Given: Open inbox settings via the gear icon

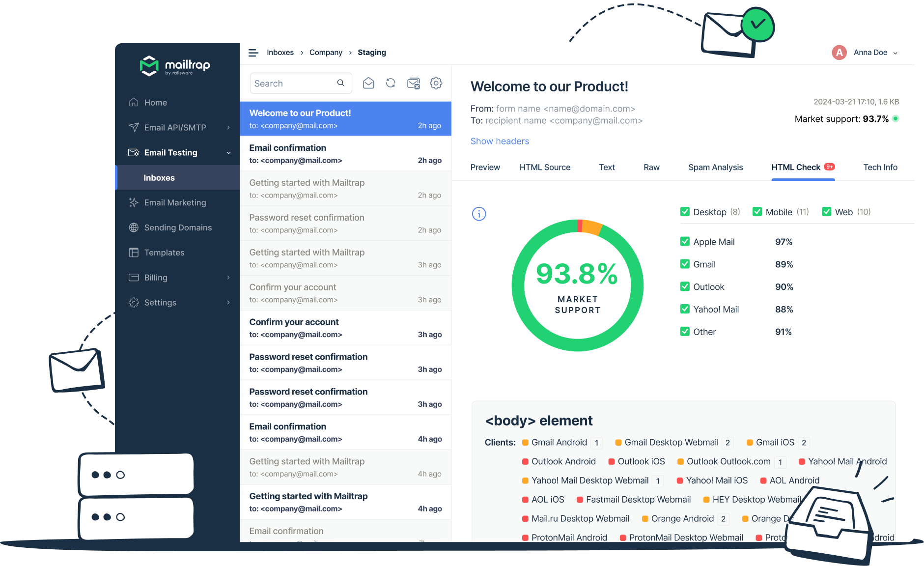Looking at the screenshot, I should [x=436, y=83].
